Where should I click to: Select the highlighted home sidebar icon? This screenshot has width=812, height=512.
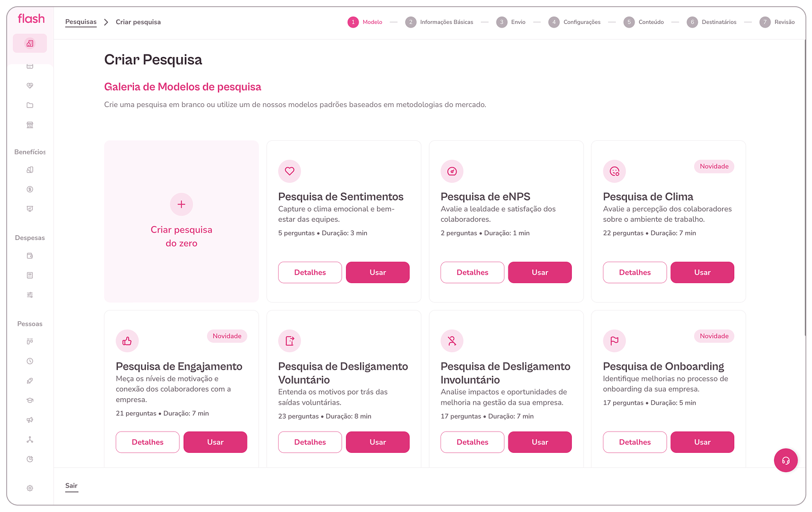click(30, 44)
